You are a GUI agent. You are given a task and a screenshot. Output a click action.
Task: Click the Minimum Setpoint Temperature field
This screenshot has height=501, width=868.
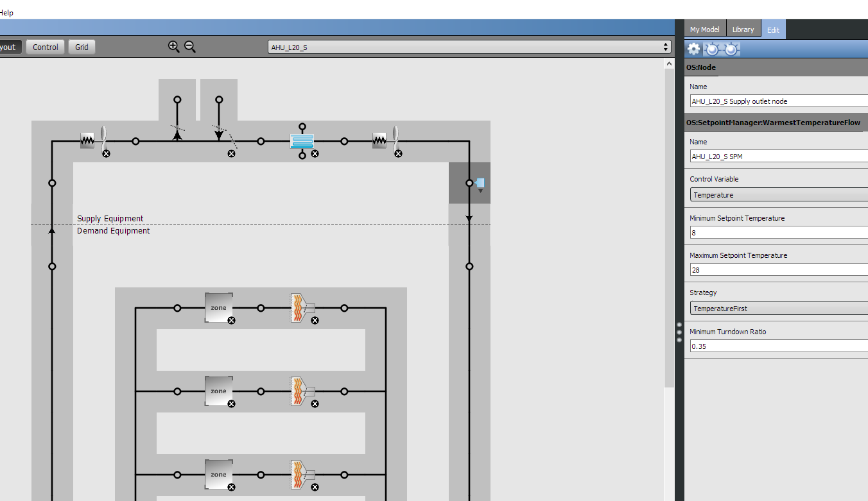coord(779,232)
